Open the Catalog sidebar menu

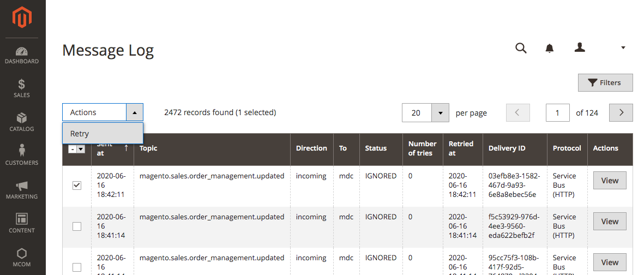coord(22,123)
